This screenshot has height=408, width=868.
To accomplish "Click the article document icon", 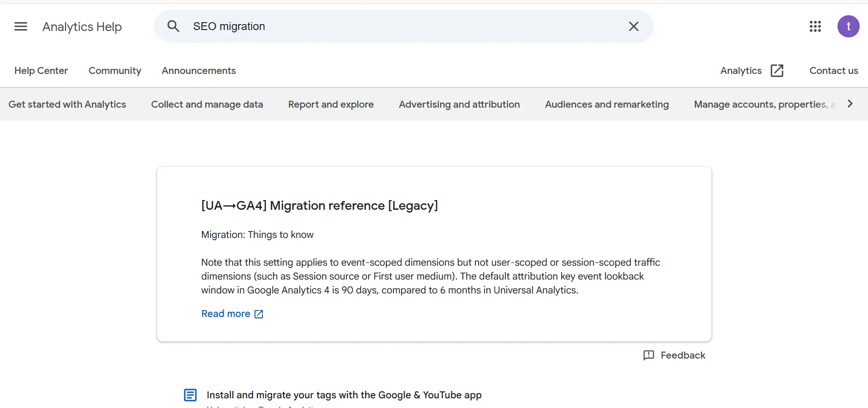I will [x=190, y=395].
